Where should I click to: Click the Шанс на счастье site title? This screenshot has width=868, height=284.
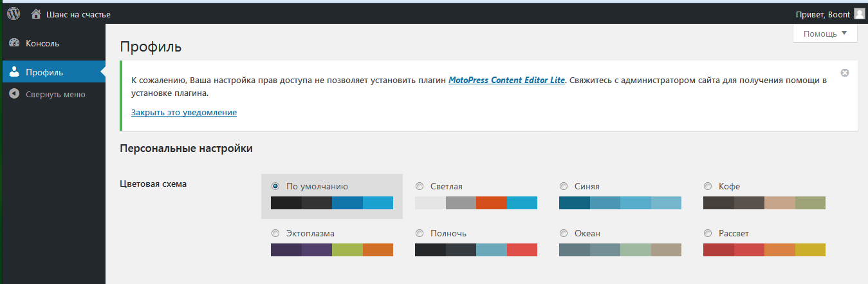tap(78, 14)
